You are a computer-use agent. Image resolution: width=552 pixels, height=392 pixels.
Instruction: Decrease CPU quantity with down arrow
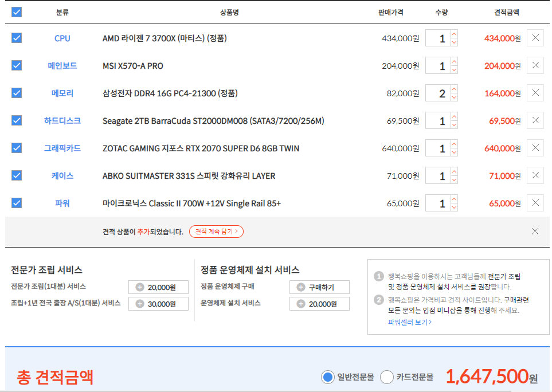point(454,42)
